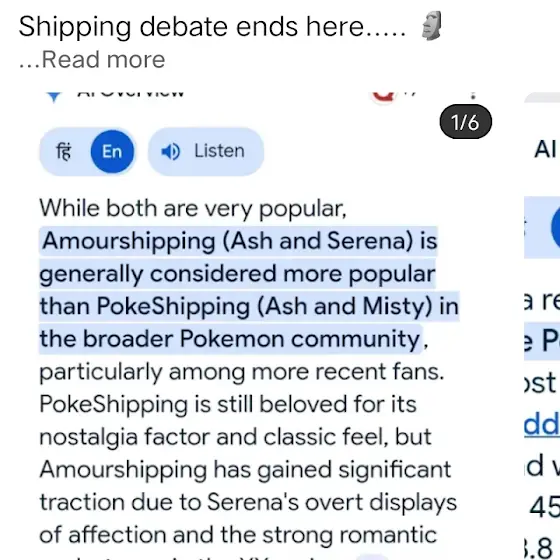Click the highlighted Amourshipping sentence
The width and height of the screenshot is (560, 560).
249,290
